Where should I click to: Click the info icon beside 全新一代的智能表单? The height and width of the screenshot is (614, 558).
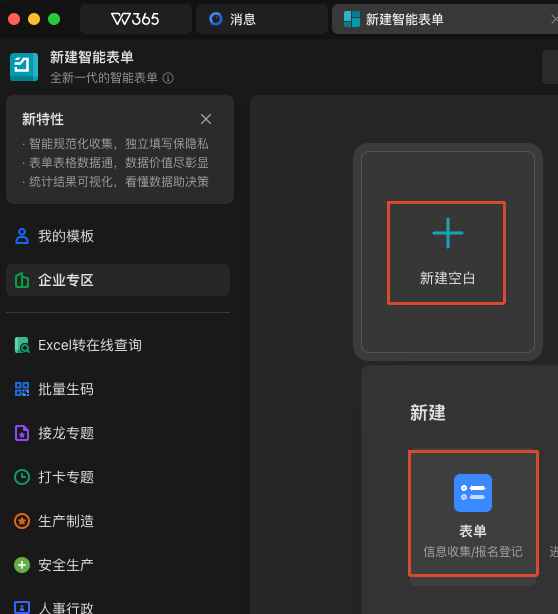(x=168, y=78)
